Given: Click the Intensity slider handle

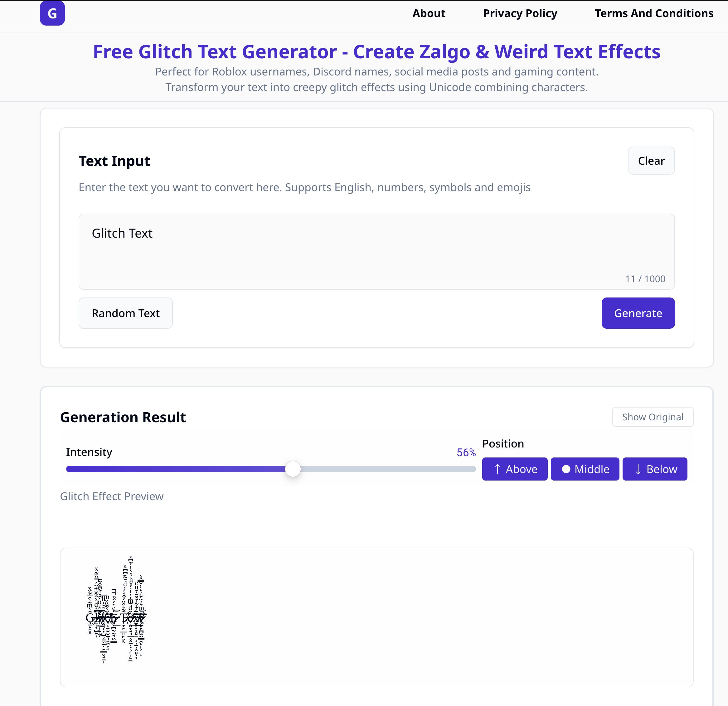Looking at the screenshot, I should [x=293, y=469].
